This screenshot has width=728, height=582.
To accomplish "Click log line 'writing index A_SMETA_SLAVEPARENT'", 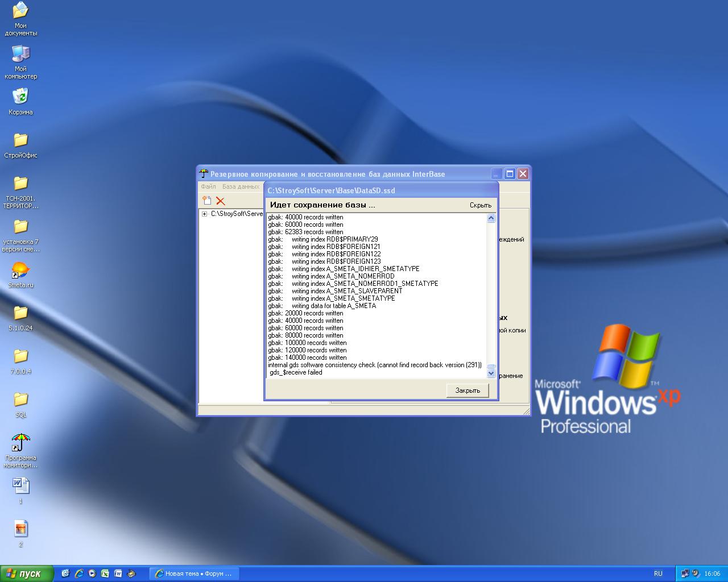I will [335, 291].
